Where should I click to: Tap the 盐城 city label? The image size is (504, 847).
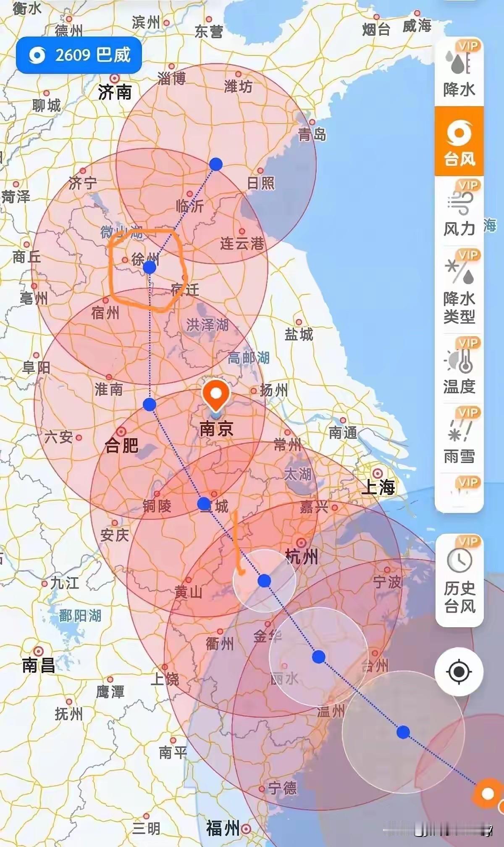coord(299,334)
